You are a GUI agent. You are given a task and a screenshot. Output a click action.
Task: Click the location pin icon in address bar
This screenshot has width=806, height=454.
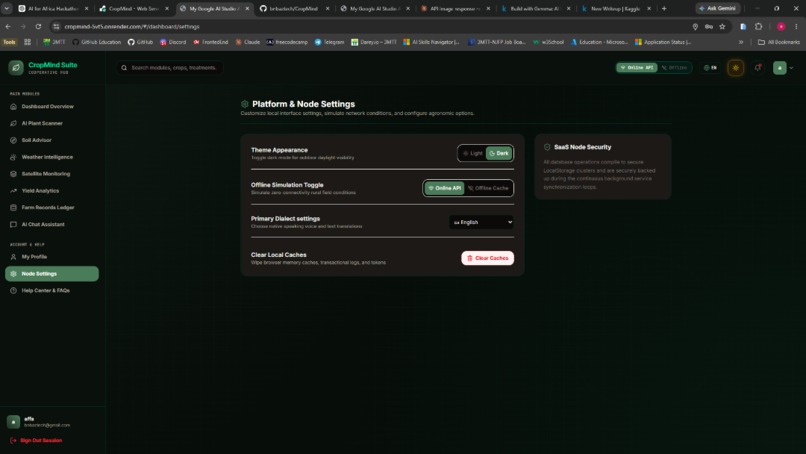click(695, 26)
